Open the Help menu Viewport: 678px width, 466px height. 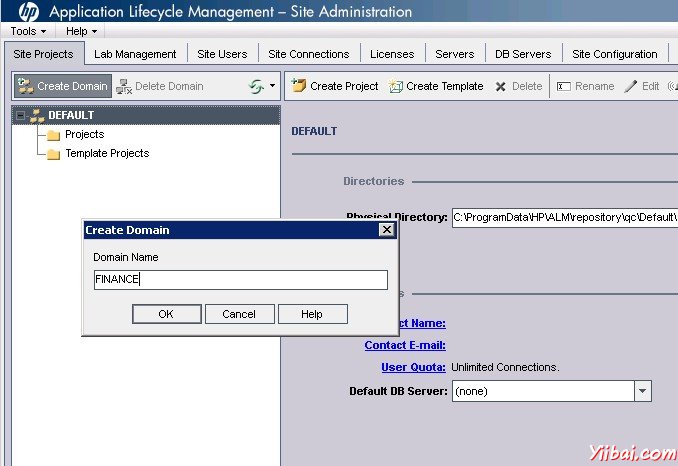coord(81,31)
